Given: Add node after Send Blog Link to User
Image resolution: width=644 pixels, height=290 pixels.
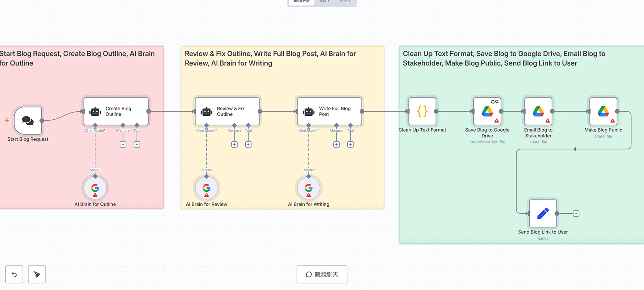Looking at the screenshot, I should (576, 214).
